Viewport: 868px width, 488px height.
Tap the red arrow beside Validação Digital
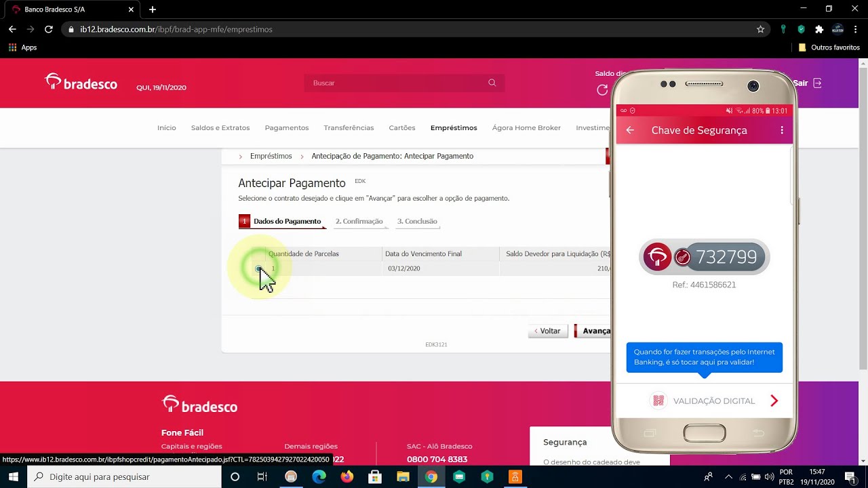tap(774, 401)
